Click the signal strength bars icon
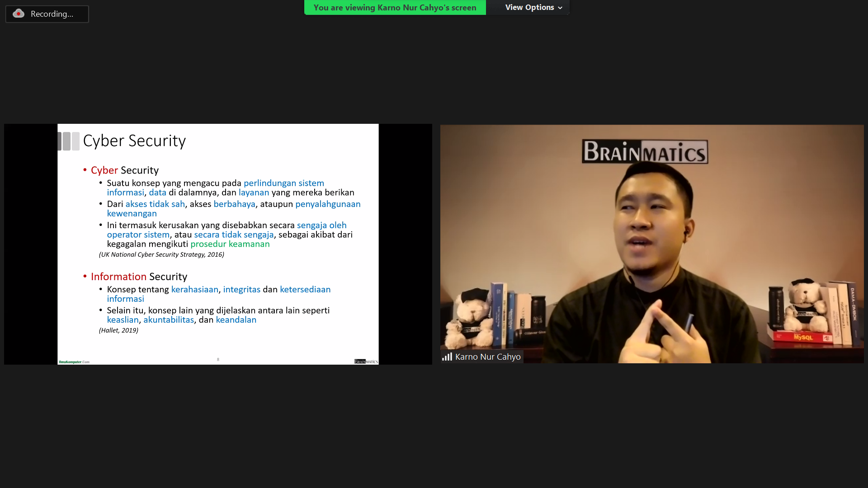868x488 pixels. tap(447, 357)
